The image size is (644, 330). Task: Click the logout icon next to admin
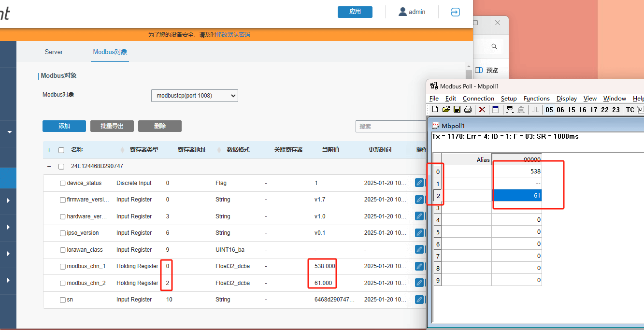(455, 12)
